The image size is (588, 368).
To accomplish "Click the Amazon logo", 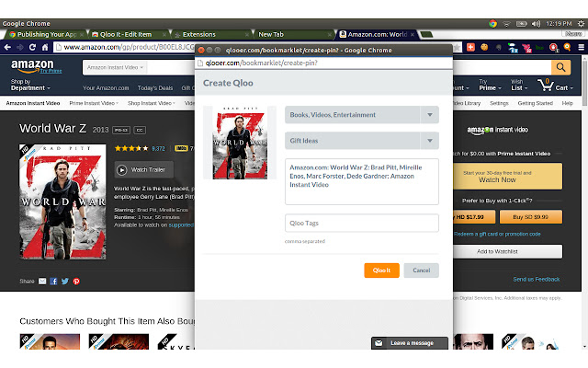I will tap(32, 65).
